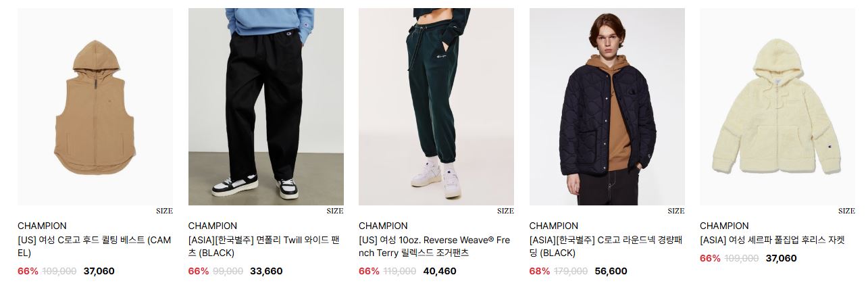Image resolution: width=868 pixels, height=300 pixels.
Task: Click the 40,460 sale price
Action: [x=440, y=271]
